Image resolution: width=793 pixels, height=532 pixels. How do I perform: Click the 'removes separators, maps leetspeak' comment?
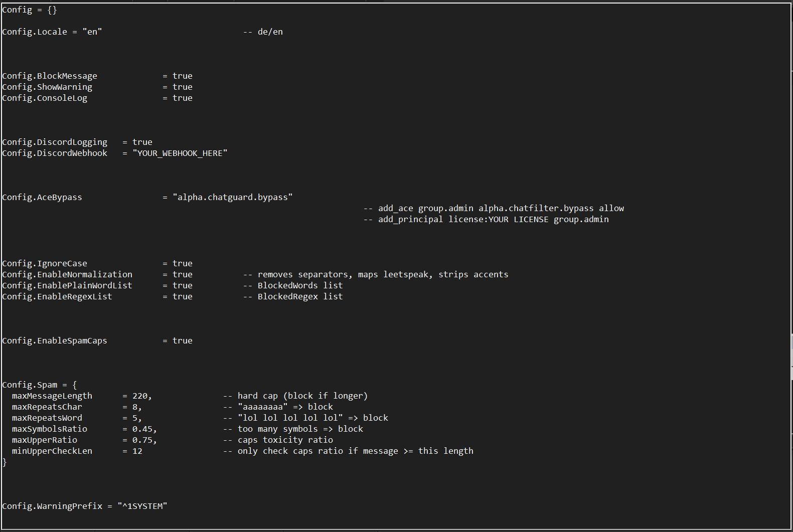coord(376,274)
